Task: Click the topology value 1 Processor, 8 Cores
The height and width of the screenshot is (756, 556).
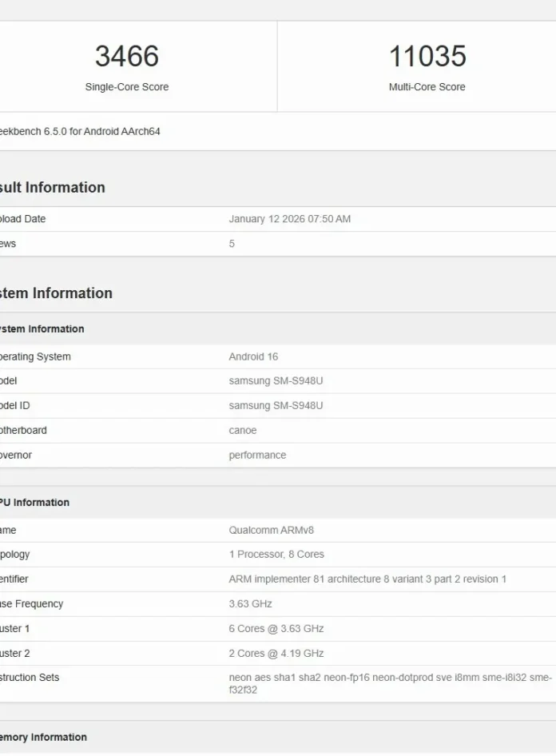Action: click(276, 555)
